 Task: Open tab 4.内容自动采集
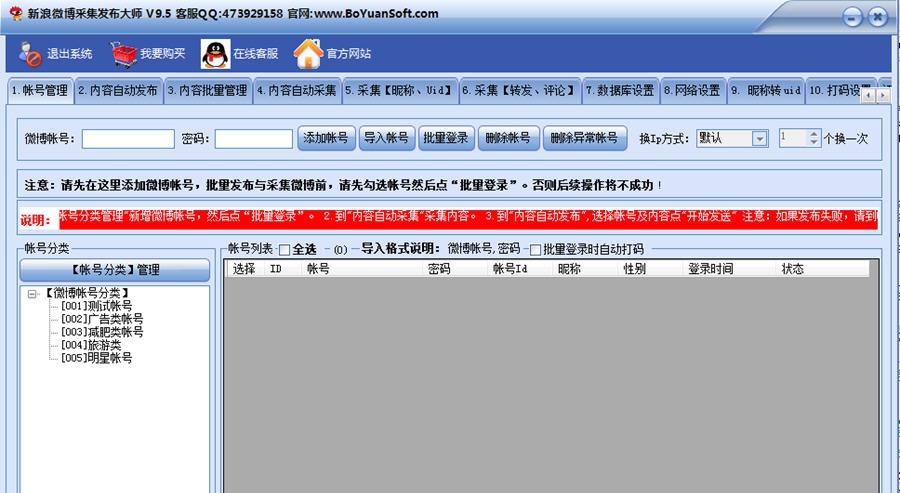[x=297, y=91]
